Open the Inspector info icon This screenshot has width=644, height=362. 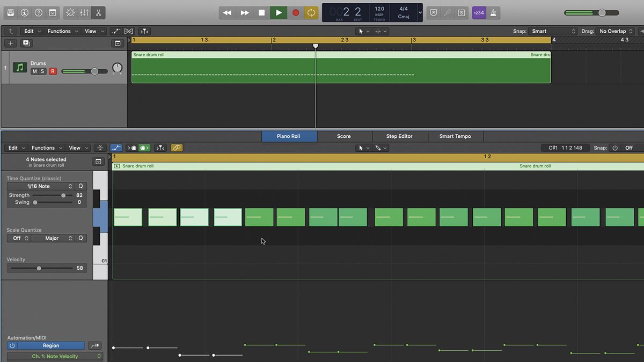[25, 12]
